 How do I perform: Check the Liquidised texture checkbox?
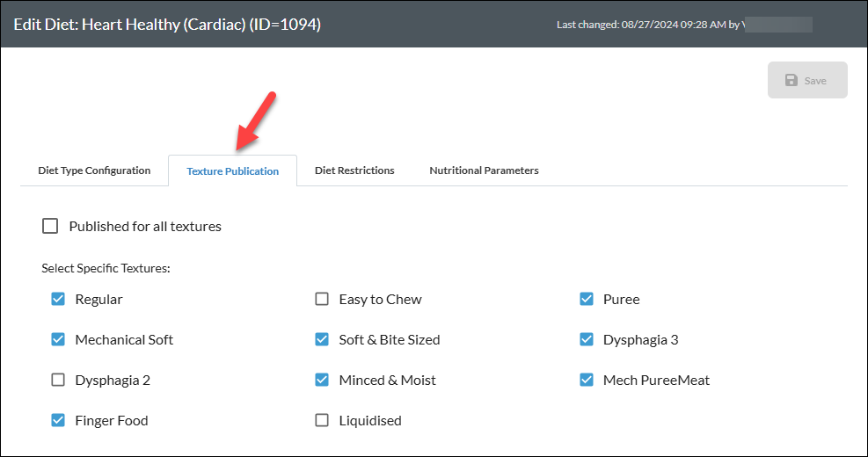click(x=322, y=420)
